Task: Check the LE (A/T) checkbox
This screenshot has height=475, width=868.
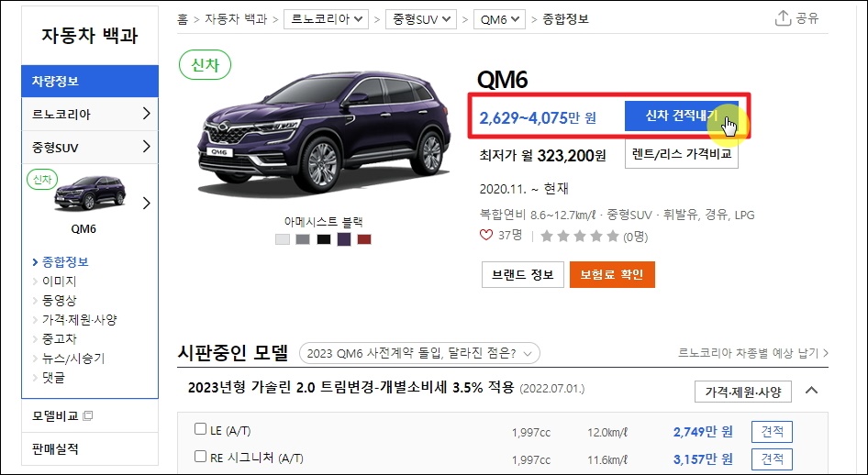Action: click(x=200, y=429)
